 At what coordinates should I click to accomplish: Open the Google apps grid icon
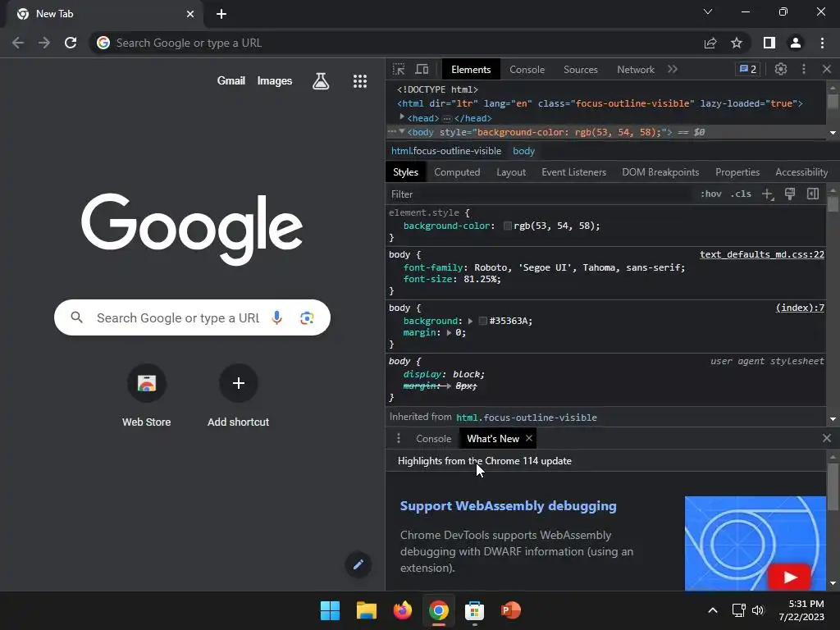[x=360, y=81]
